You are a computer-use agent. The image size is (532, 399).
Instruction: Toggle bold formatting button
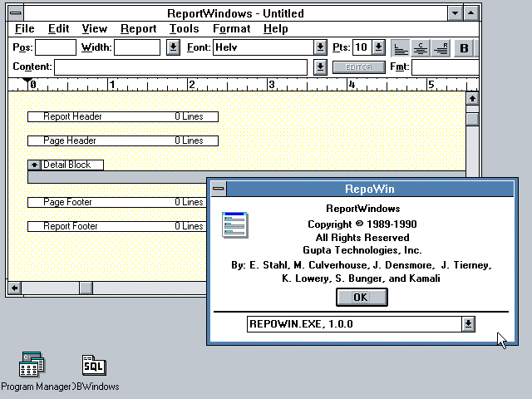[464, 48]
